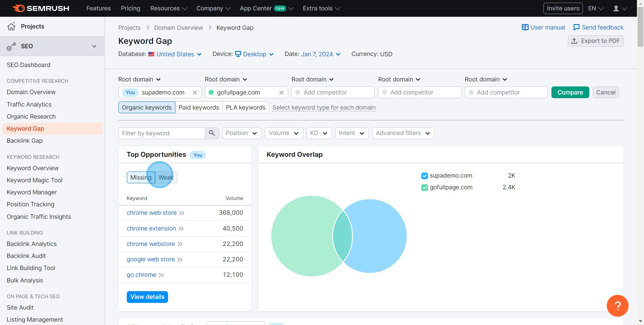Select the Missing opportunities toggle
The image size is (644, 325).
pos(141,178)
